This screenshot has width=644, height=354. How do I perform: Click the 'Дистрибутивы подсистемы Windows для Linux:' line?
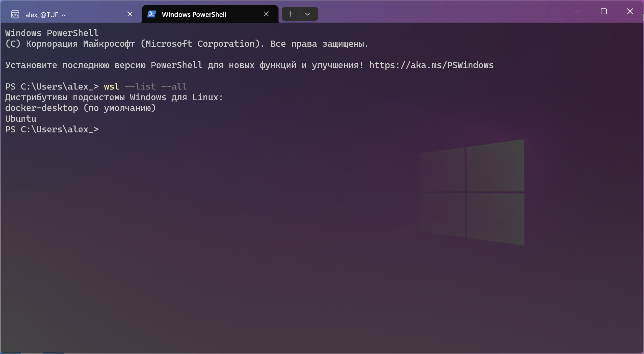tap(114, 97)
